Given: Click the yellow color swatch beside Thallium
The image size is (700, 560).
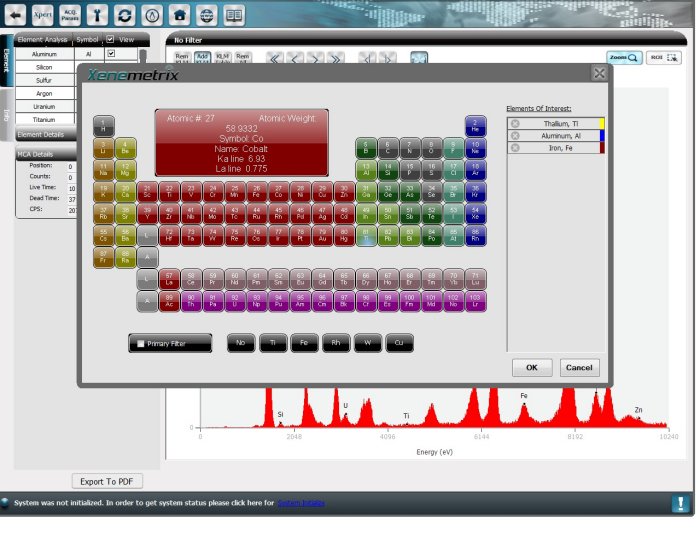Looking at the screenshot, I should (x=601, y=124).
